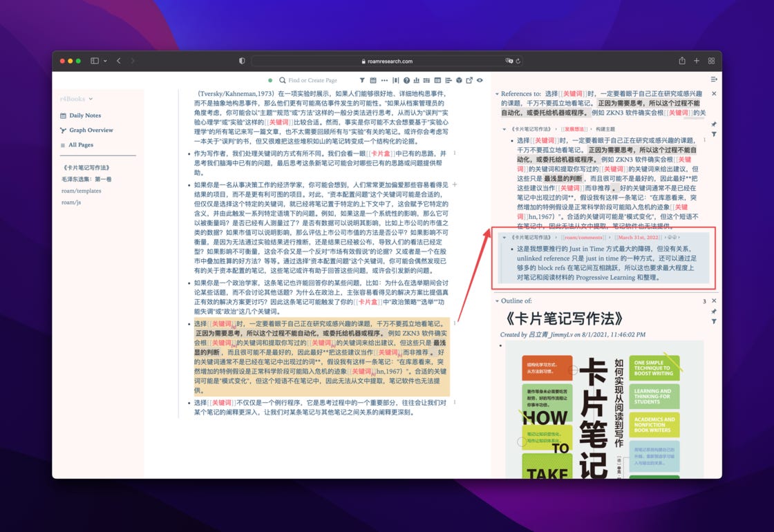
Task: Go back with Safari back arrow
Action: (x=119, y=61)
